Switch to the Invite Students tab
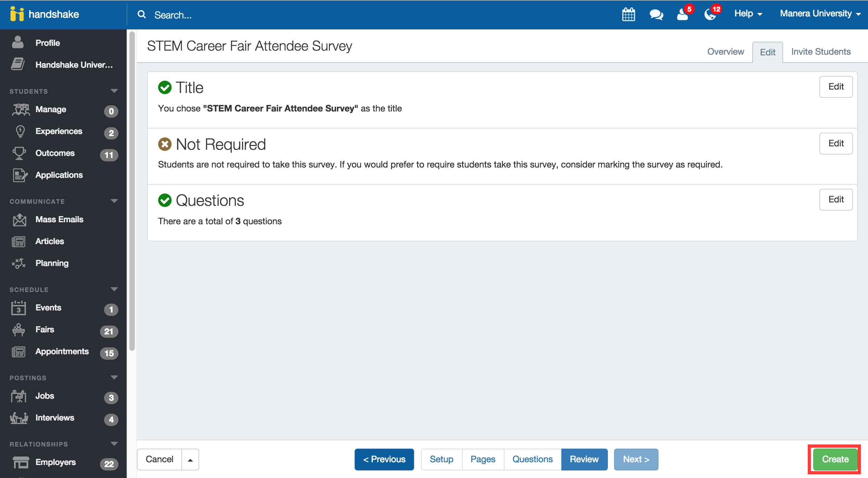Screen dimensions: 868x478 coord(820,52)
